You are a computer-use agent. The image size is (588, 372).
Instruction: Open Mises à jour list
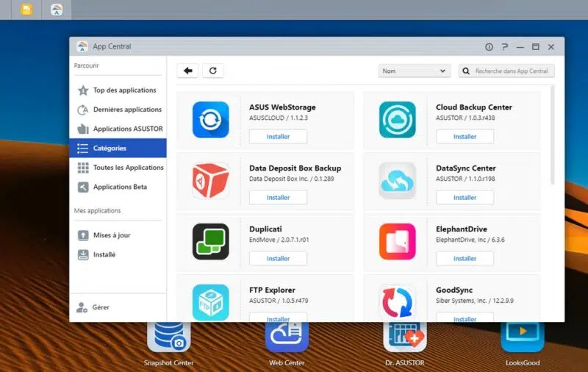pos(118,235)
